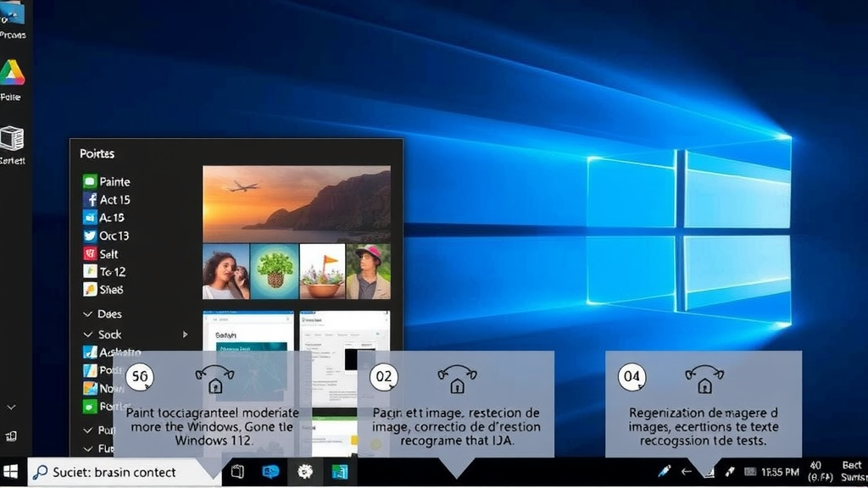Image resolution: width=868 pixels, height=488 pixels.
Task: Open the messaging icon on the taskbar
Action: coord(270,473)
